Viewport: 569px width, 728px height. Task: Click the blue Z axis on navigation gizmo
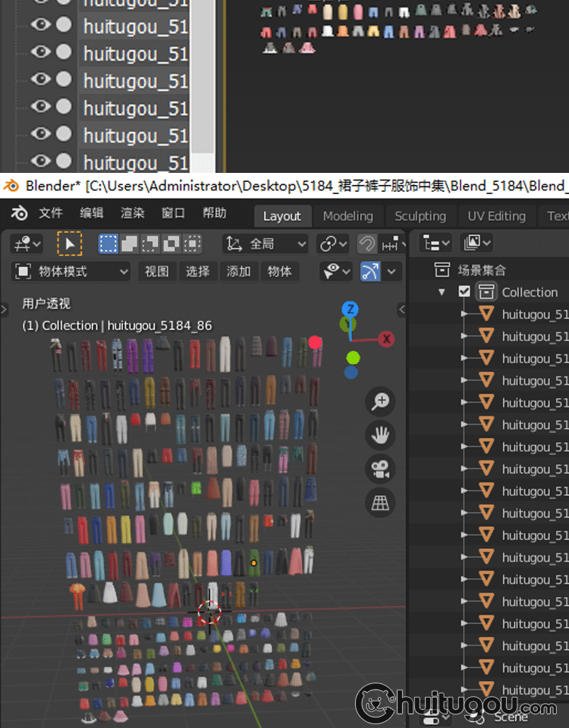pos(349,309)
